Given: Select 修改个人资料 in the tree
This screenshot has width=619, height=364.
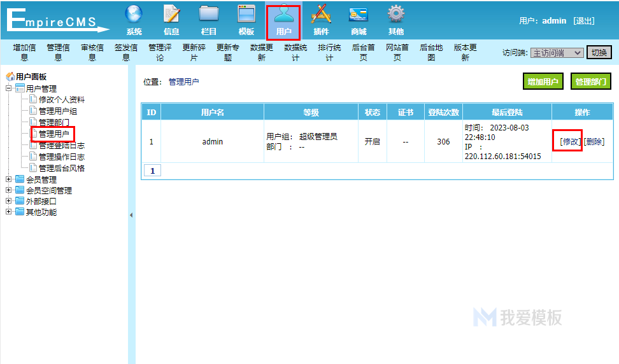Looking at the screenshot, I should [62, 100].
